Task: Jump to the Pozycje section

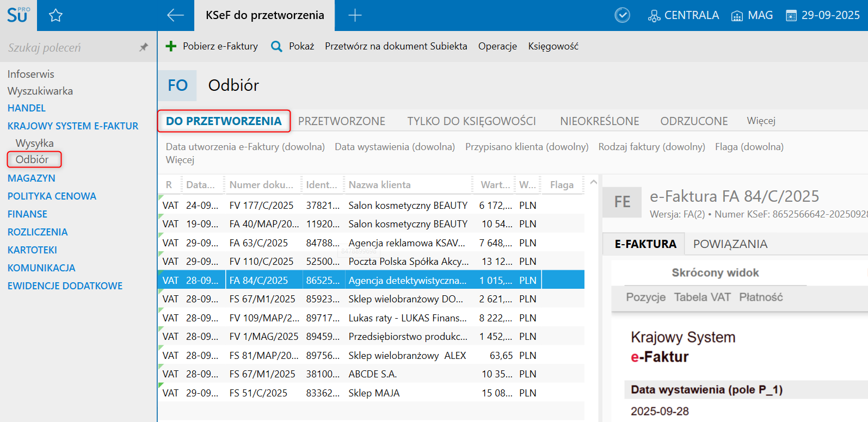Action: tap(645, 297)
